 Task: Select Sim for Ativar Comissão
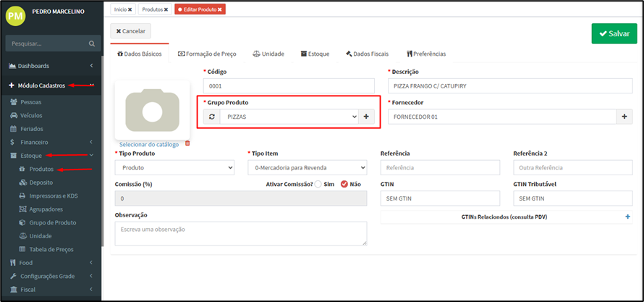tap(318, 184)
